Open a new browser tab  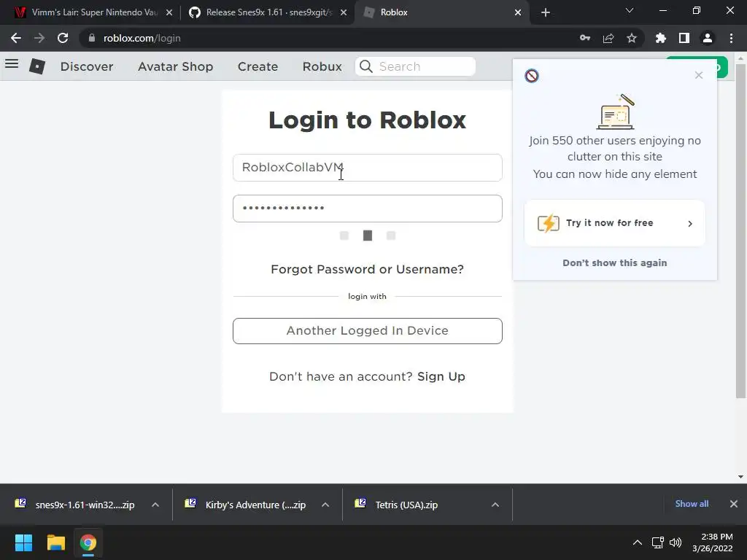coord(546,12)
